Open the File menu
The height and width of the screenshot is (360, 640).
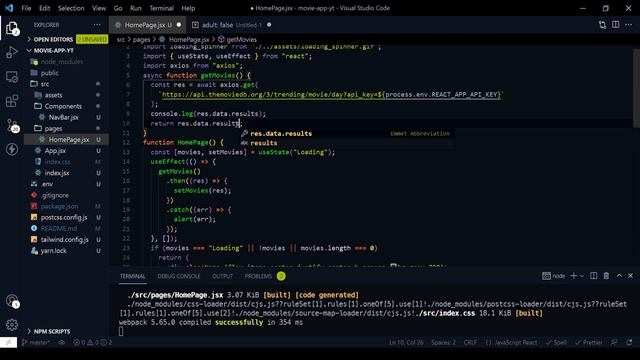tap(26, 8)
